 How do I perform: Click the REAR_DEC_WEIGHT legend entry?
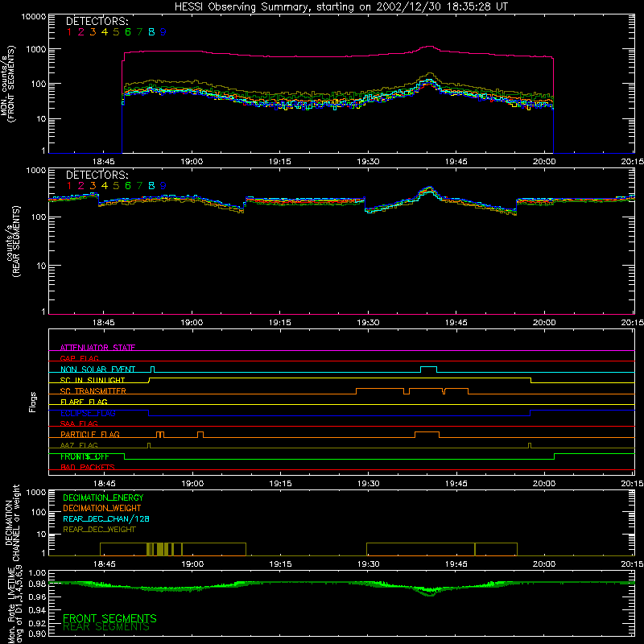(99, 530)
